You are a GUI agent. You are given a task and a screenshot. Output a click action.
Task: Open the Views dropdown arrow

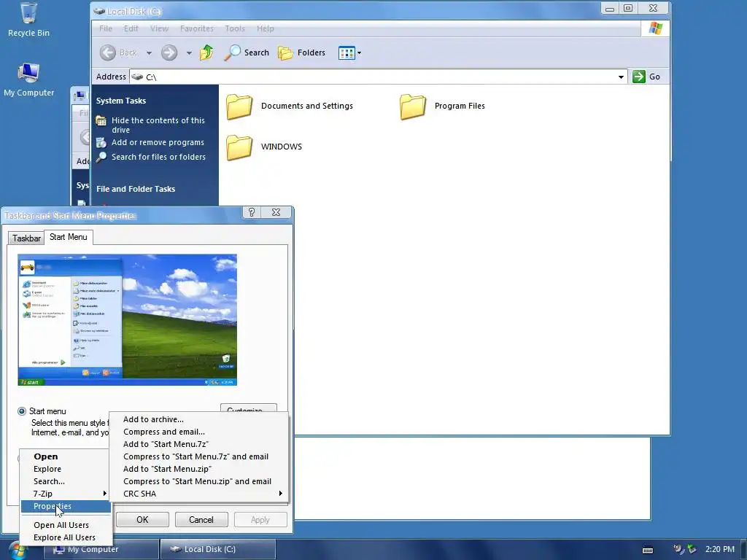pyautogui.click(x=359, y=52)
